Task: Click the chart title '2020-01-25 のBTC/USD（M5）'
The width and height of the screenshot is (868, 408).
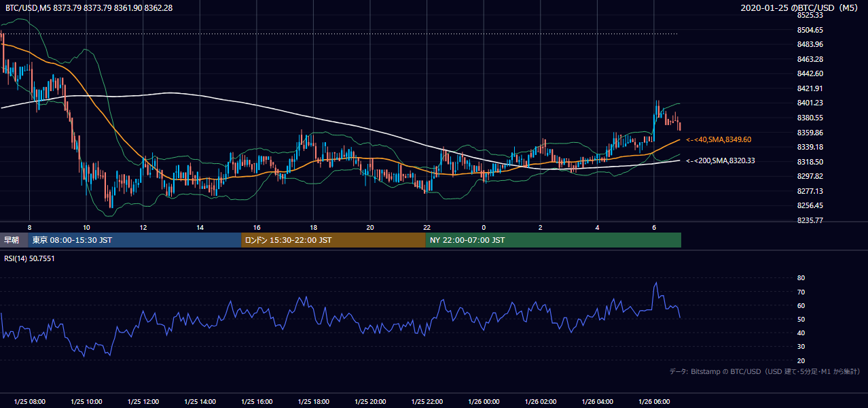Action: [800, 7]
